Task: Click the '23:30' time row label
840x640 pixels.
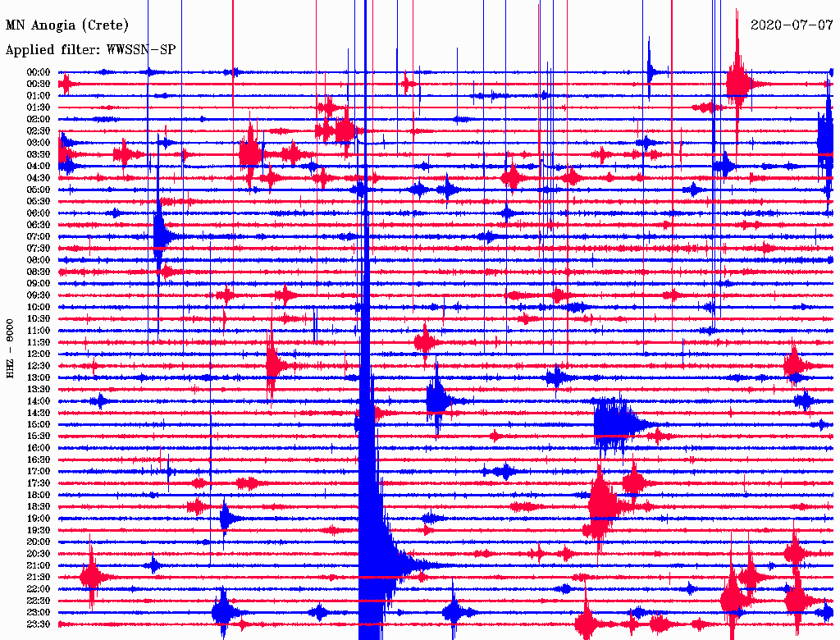Action: click(39, 624)
